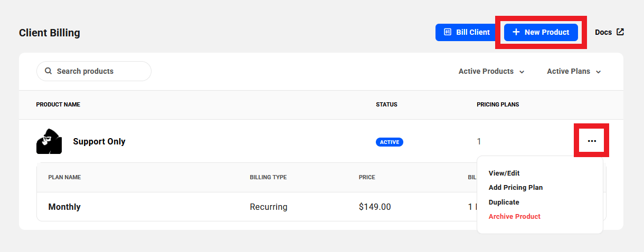Image resolution: width=644 pixels, height=252 pixels.
Task: Click the PRICE column header
Action: point(367,177)
